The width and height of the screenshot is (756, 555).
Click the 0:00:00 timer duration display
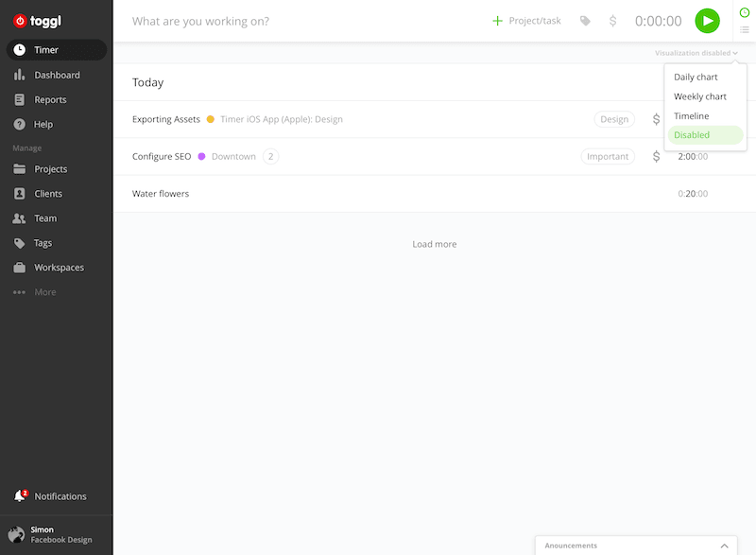click(x=658, y=21)
